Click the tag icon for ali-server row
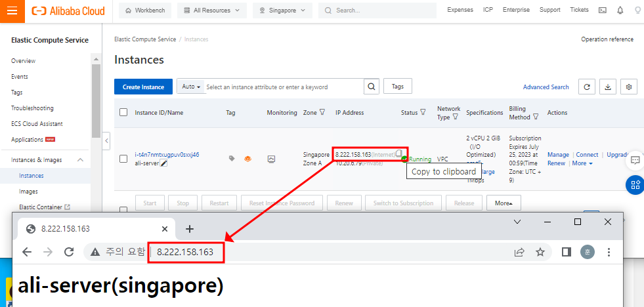The height and width of the screenshot is (307, 644). coord(232,159)
